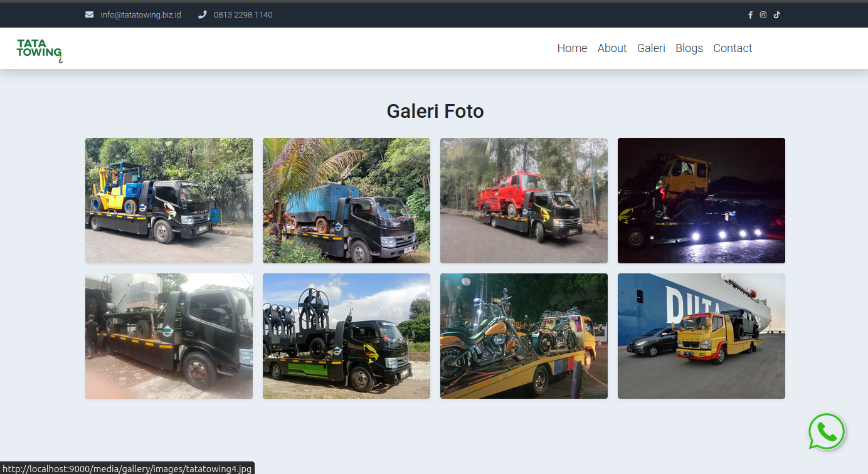The height and width of the screenshot is (474, 868).
Task: Open the yellow forklift towing photo
Action: [x=168, y=200]
